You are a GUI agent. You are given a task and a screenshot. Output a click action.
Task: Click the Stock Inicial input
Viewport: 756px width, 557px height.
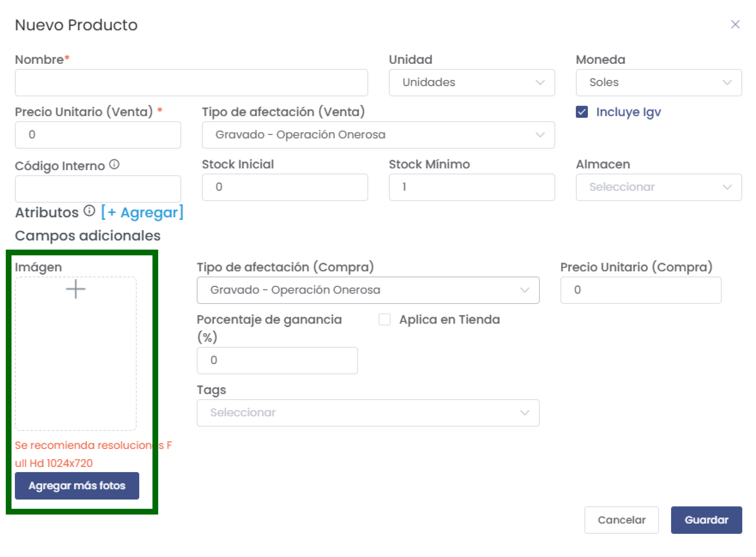[285, 187]
